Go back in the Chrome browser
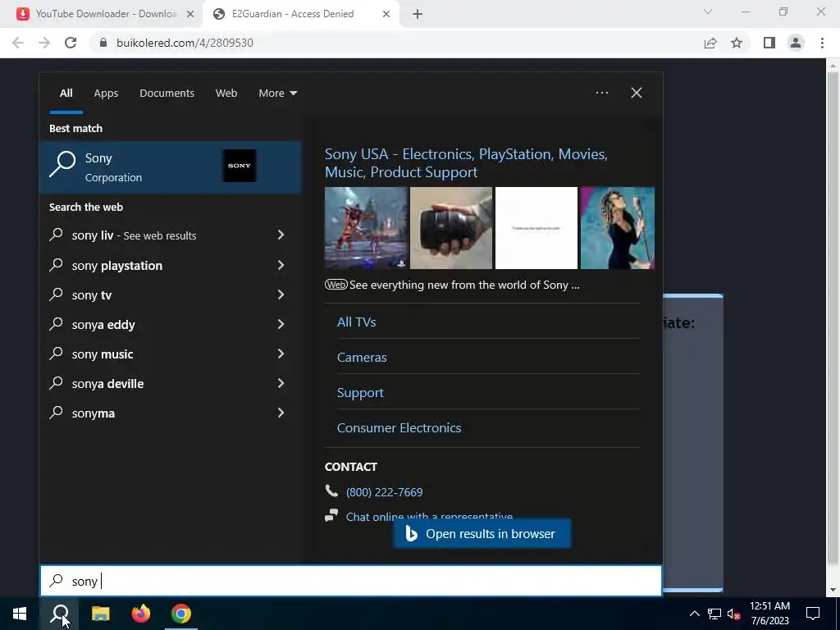Viewport: 840px width, 630px height. click(18, 43)
